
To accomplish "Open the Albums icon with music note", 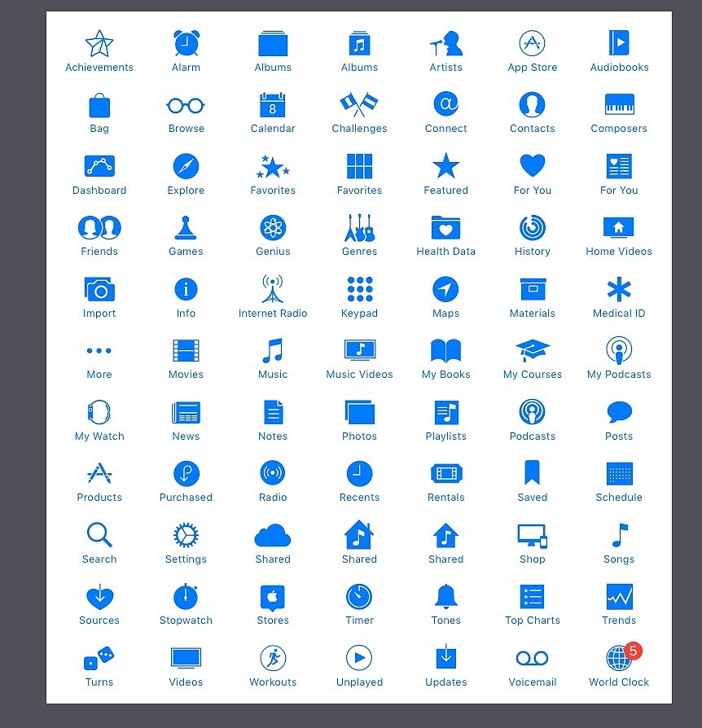I will click(x=359, y=44).
